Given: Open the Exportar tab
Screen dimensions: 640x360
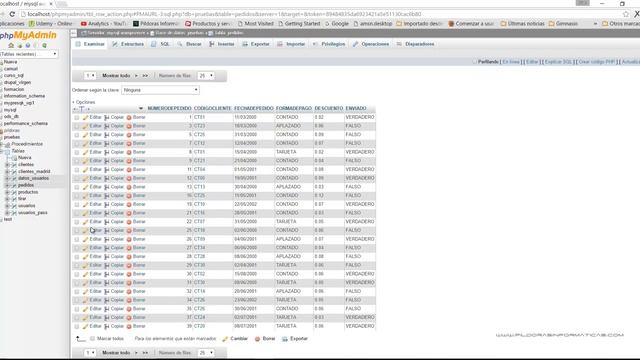Looking at the screenshot, I should click(256, 44).
